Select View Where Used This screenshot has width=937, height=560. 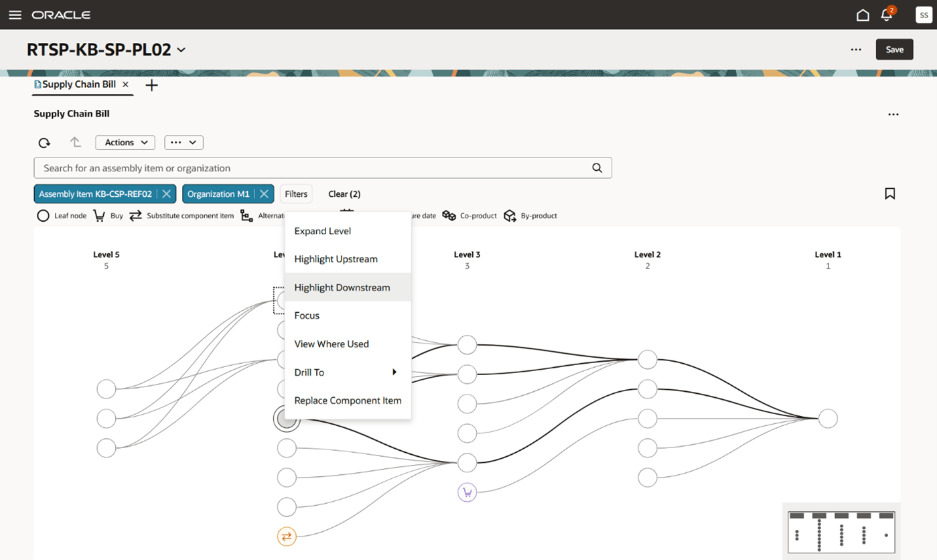coord(348,344)
